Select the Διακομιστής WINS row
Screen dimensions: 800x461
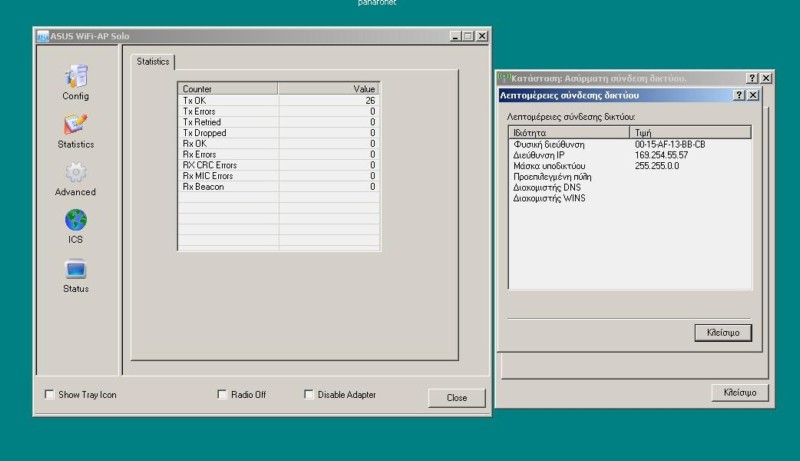630,198
